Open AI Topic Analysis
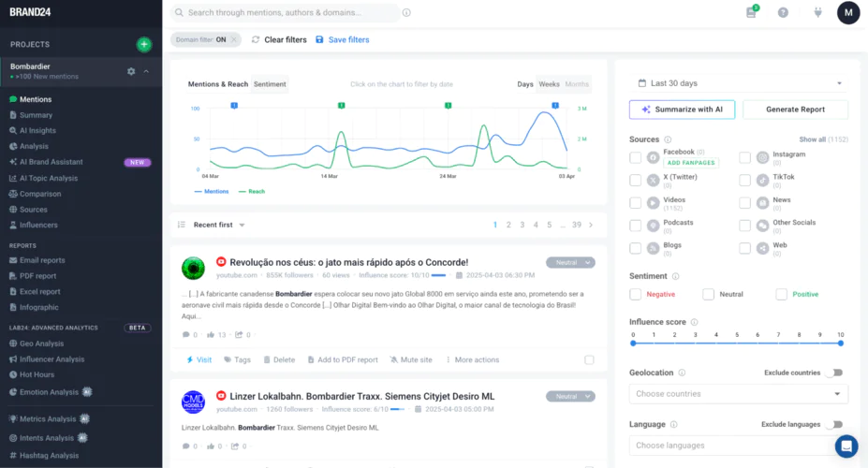 [x=49, y=178]
